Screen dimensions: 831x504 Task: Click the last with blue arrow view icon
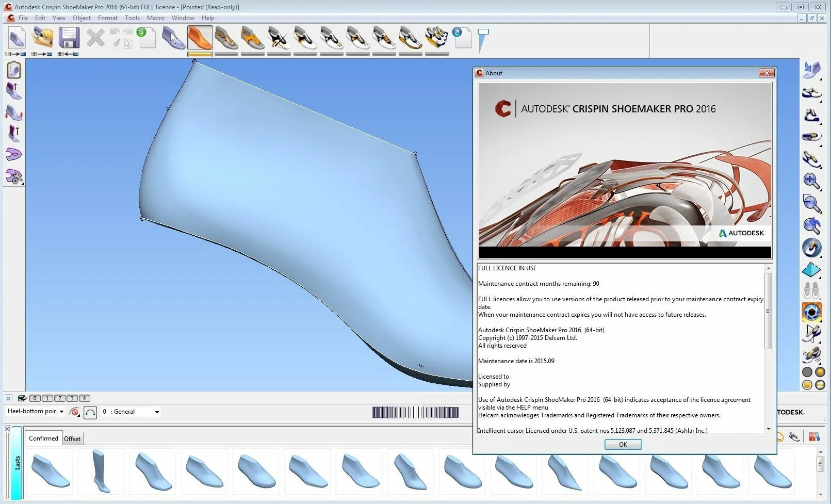pyautogui.click(x=812, y=70)
